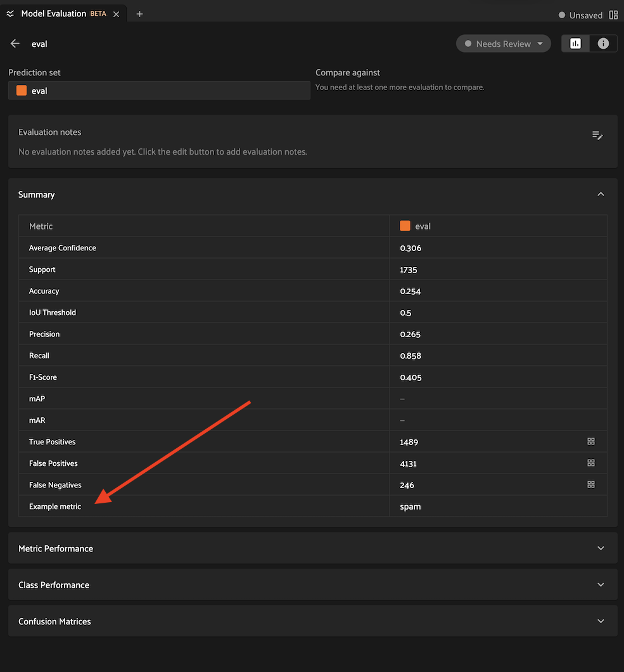
Task: Click the Average Confidence metric row
Action: pyautogui.click(x=313, y=248)
